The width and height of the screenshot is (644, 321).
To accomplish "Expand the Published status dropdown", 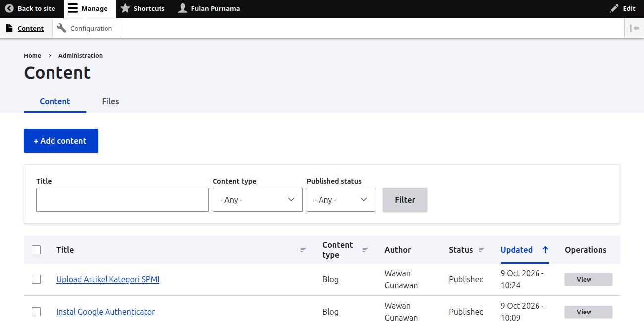I will coord(341,200).
